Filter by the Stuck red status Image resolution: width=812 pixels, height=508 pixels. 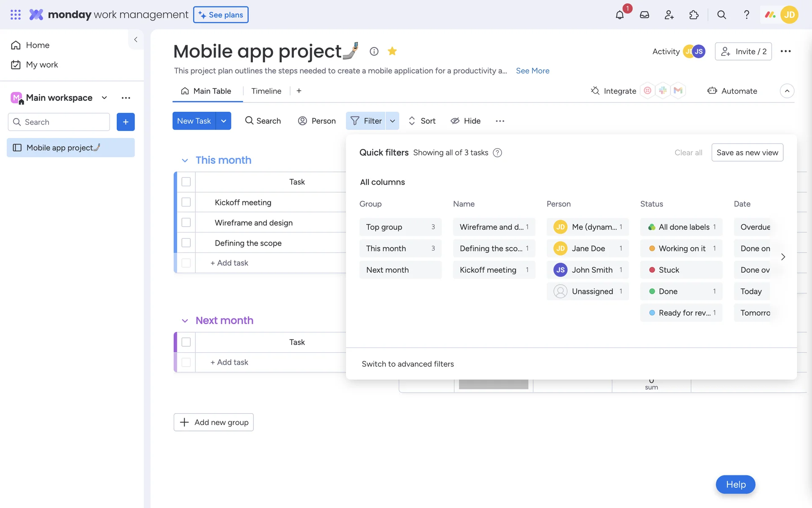point(680,270)
